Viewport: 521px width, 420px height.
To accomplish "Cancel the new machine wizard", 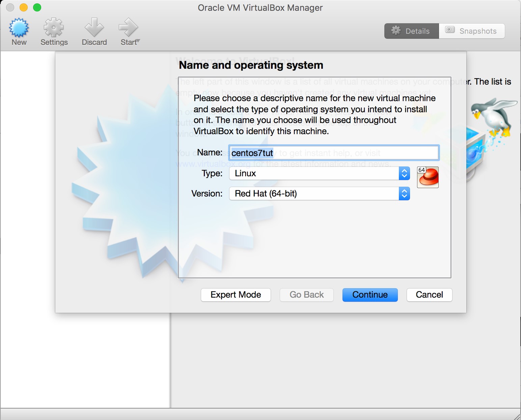I will point(429,295).
